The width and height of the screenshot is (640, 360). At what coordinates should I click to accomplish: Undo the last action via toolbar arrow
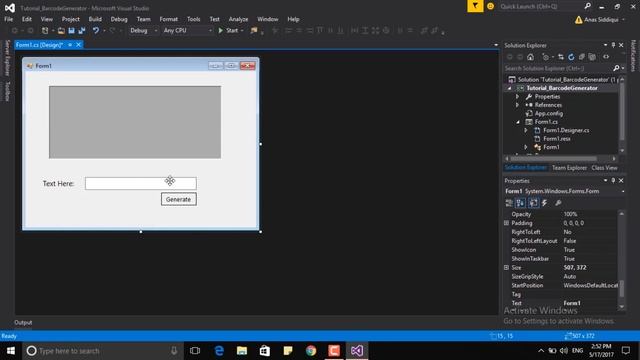pos(96,31)
